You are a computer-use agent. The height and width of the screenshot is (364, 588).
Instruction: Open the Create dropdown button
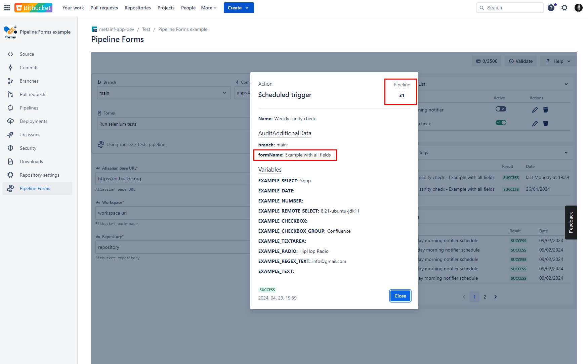click(239, 8)
